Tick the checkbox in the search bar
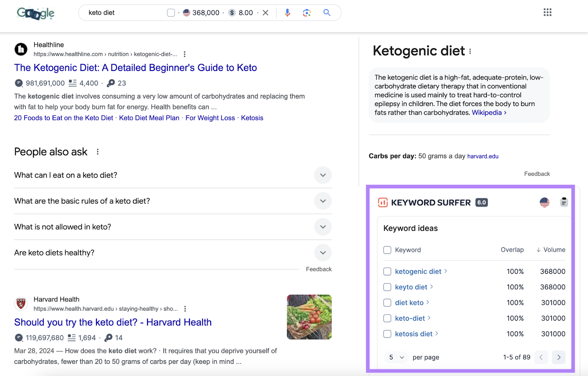 coord(171,13)
